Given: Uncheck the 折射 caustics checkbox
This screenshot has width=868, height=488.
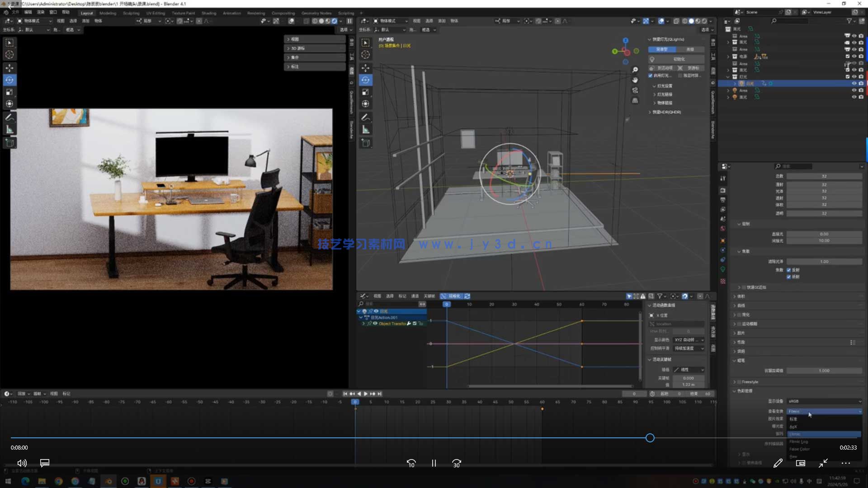Looking at the screenshot, I should [789, 277].
